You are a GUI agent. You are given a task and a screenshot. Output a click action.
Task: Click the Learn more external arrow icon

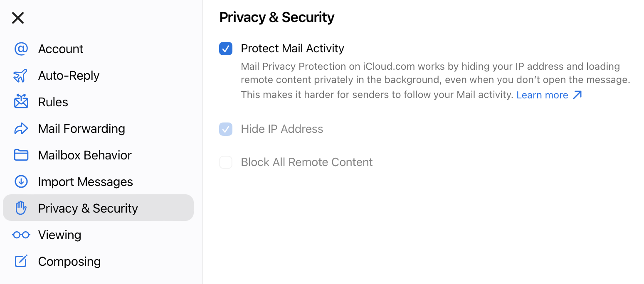(577, 95)
